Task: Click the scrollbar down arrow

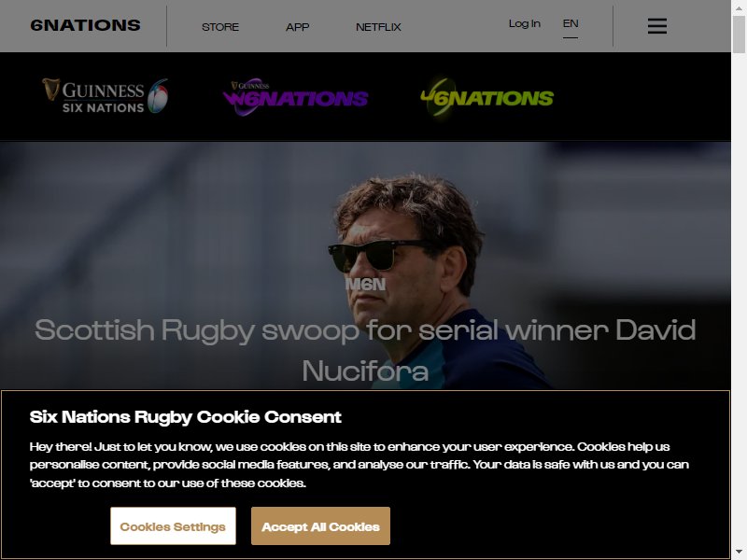Action: (x=739, y=553)
